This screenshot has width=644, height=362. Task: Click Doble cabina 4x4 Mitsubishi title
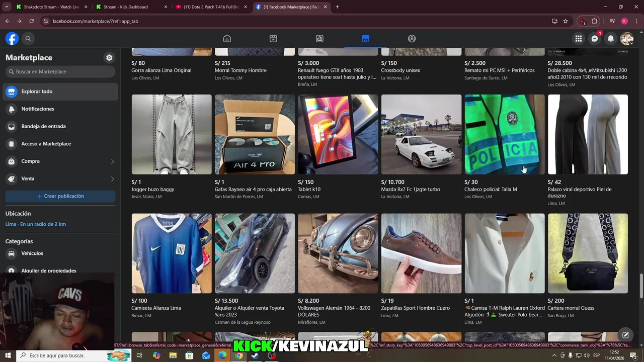(588, 74)
